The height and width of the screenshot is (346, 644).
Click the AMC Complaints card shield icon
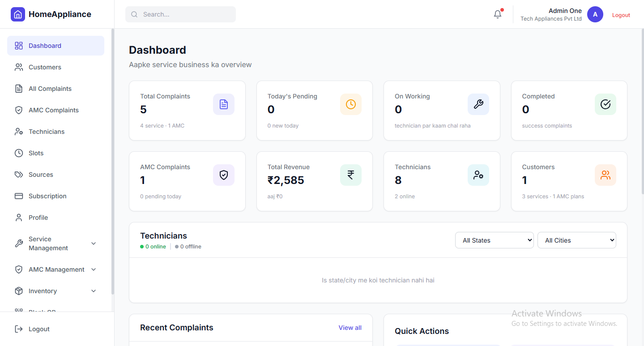(x=224, y=175)
